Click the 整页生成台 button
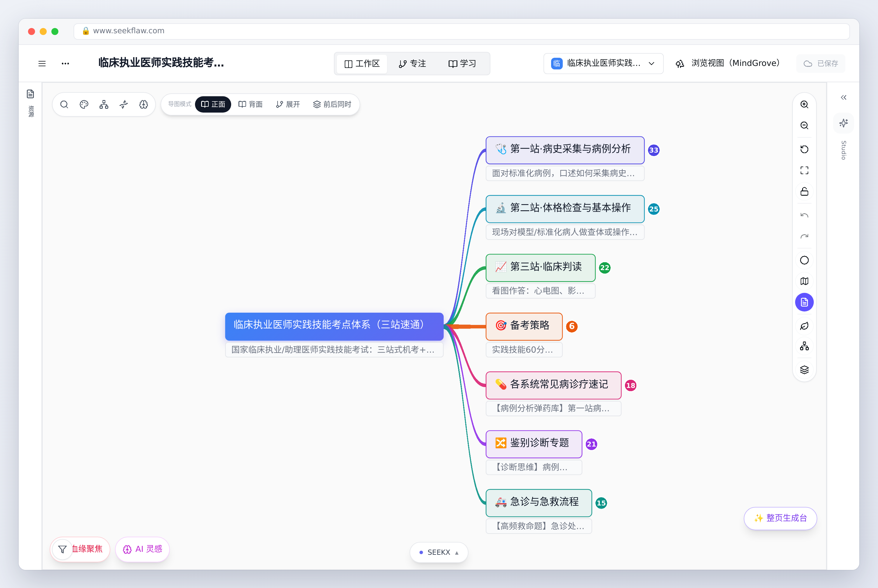This screenshot has height=588, width=878. (x=781, y=518)
